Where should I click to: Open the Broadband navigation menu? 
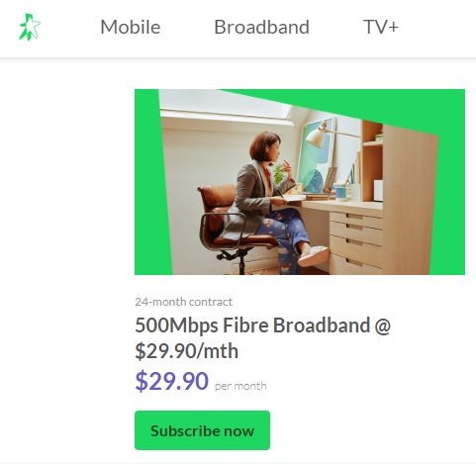point(261,27)
